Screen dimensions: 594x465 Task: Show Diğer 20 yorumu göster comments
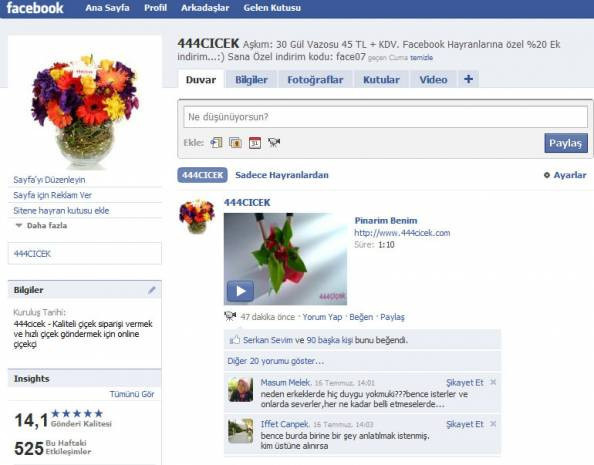275,361
